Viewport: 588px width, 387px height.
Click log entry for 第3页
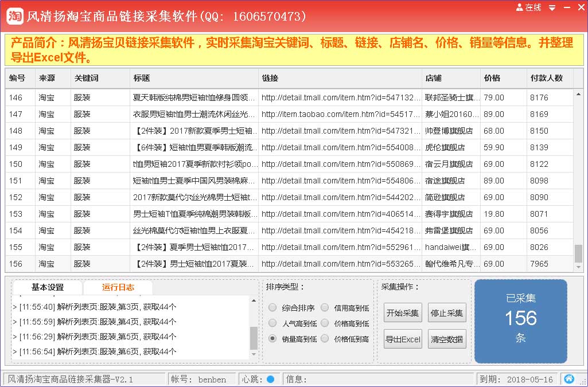coord(95,307)
